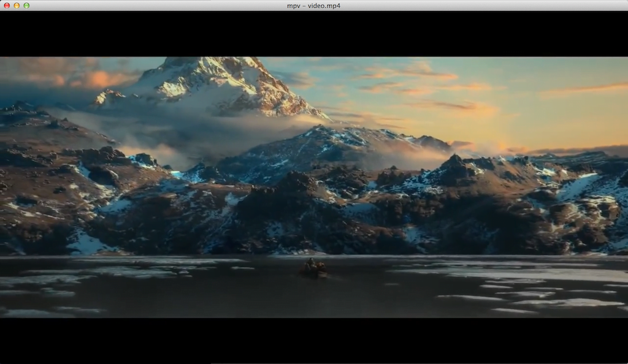The height and width of the screenshot is (364, 628).
Task: Maximize the mpv window with green button
Action: pyautogui.click(x=26, y=6)
